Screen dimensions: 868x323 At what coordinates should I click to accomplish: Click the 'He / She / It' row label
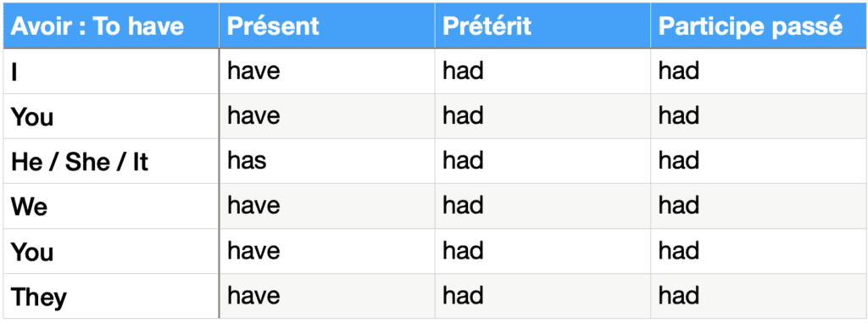pos(80,162)
